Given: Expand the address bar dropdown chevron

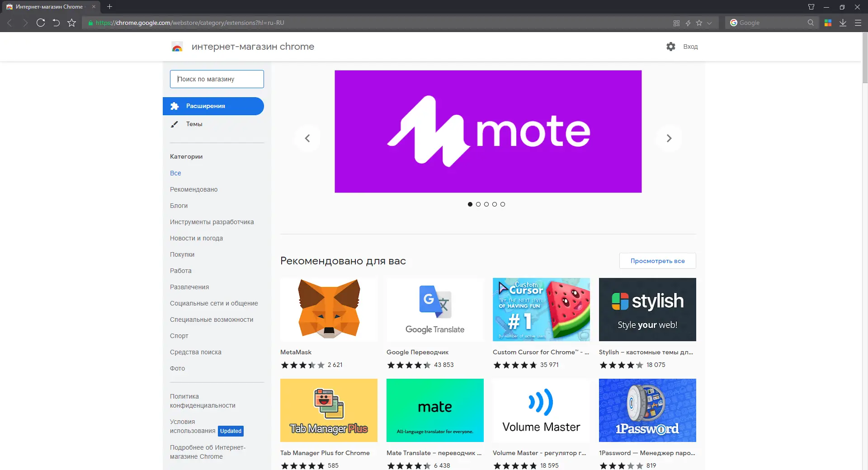Looking at the screenshot, I should (x=709, y=23).
